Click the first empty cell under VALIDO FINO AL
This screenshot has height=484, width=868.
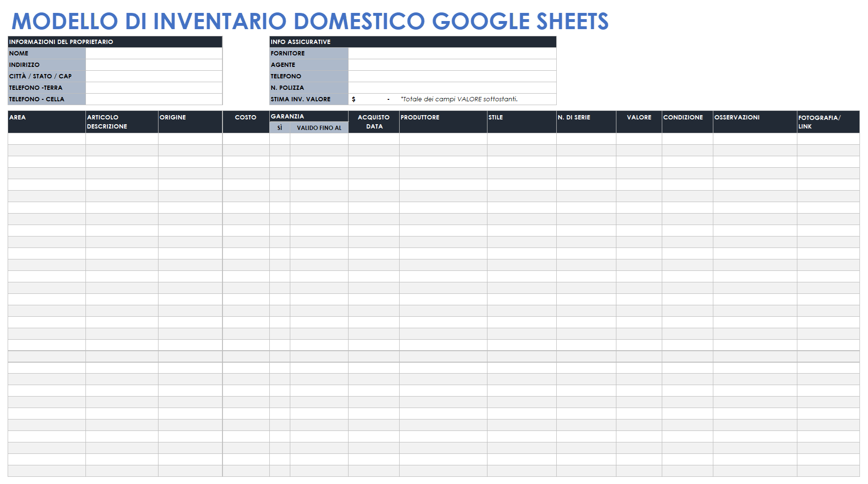(x=319, y=139)
